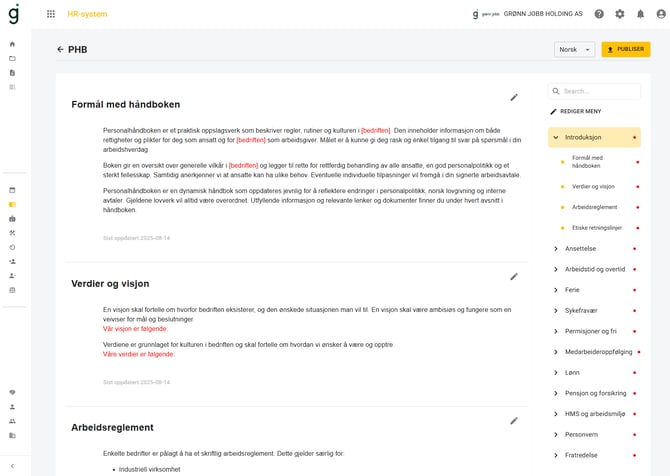670x476 pixels.
Task: Collapse the left sidebar with the arrow
Action: [12, 466]
